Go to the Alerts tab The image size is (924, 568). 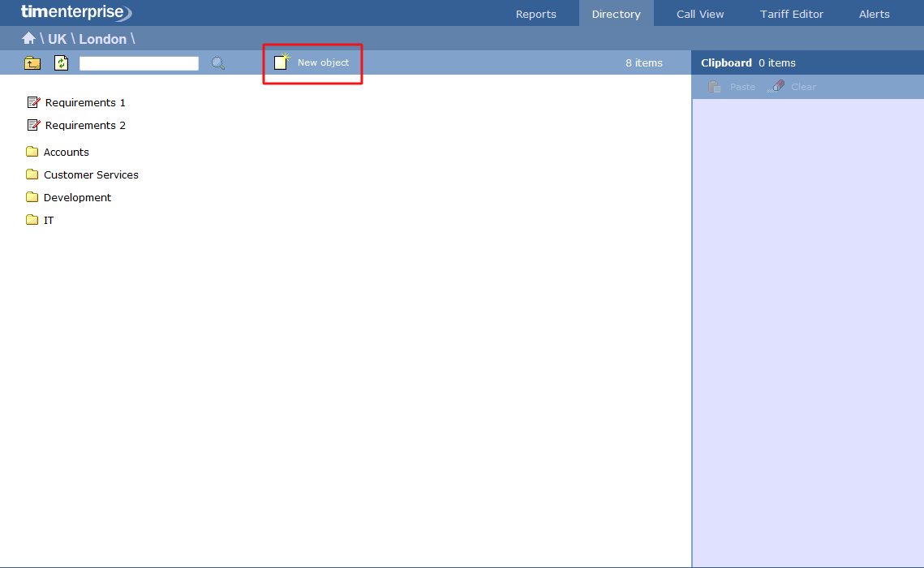tap(874, 14)
